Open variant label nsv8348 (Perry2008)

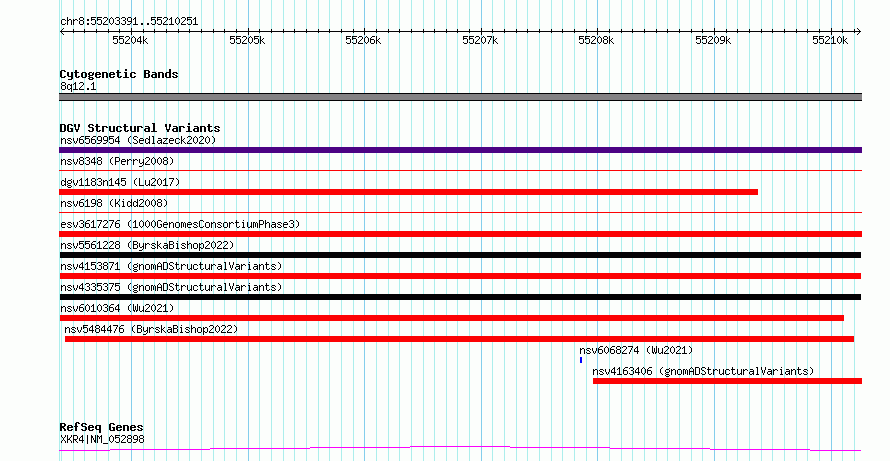[117, 161]
